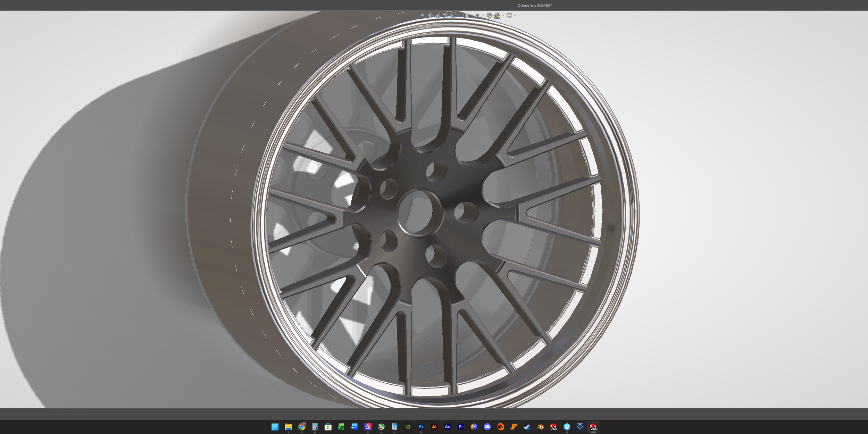
Task: Expand the Apply Scene dropdown arrow
Action: pyautogui.click(x=503, y=16)
